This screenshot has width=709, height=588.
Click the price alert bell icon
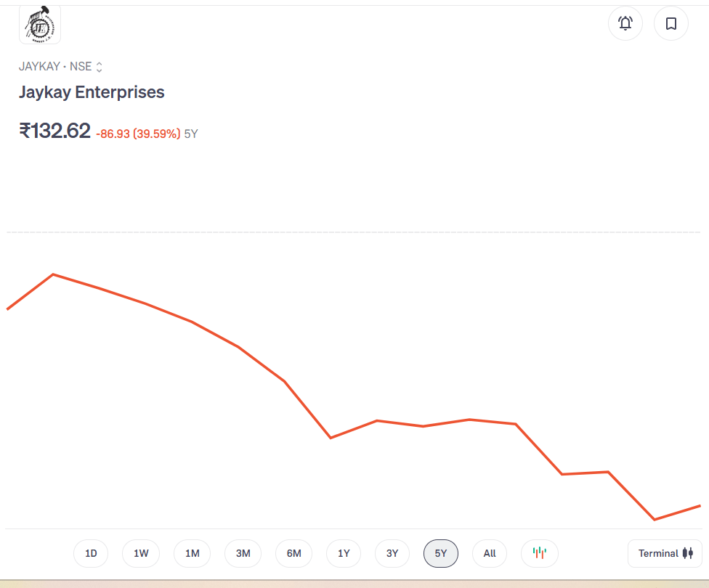625,24
